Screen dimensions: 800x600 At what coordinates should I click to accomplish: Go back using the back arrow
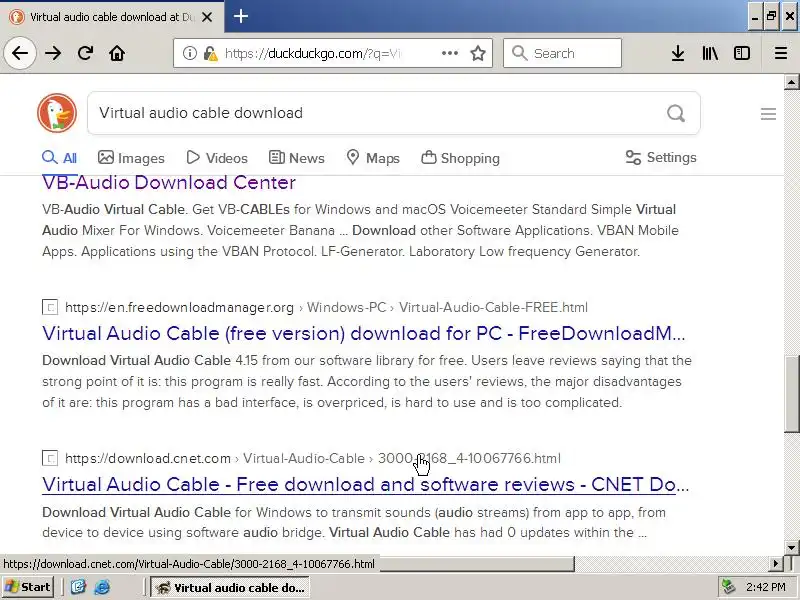click(x=20, y=53)
